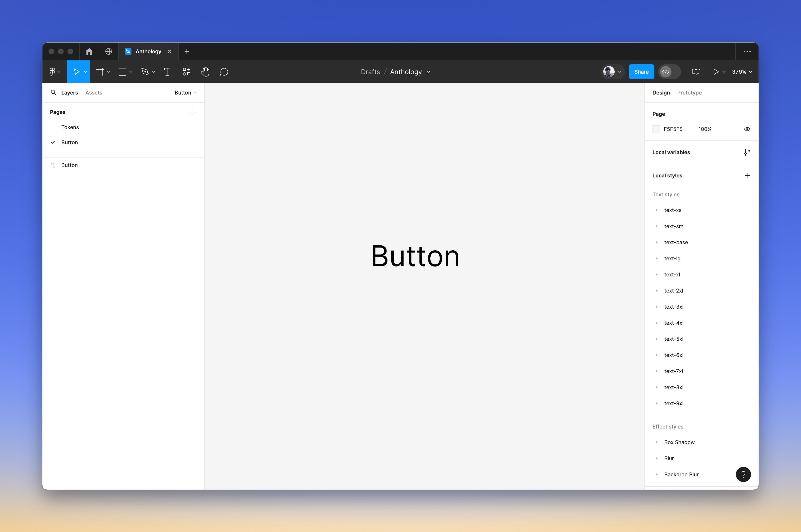Expand the text-base style
The image size is (801, 532).
click(657, 242)
